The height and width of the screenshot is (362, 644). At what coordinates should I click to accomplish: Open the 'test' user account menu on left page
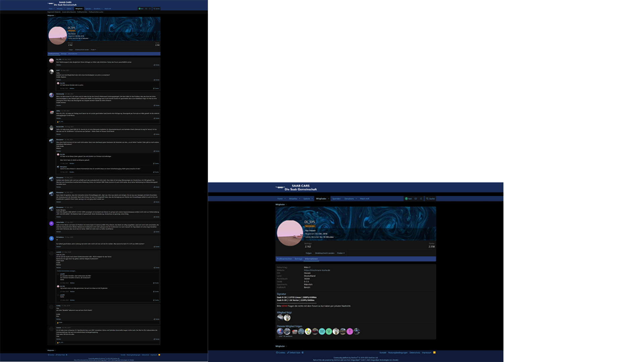141,9
